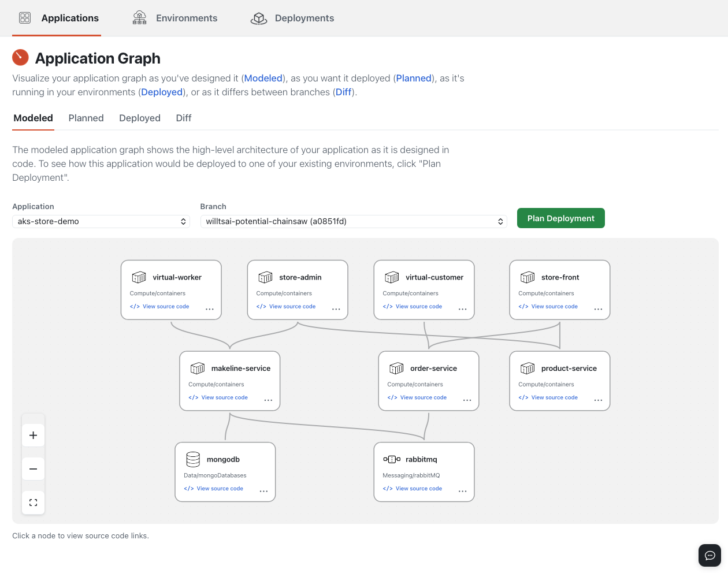View source code for order-service
The width and height of the screenshot is (728, 573).
(x=417, y=397)
